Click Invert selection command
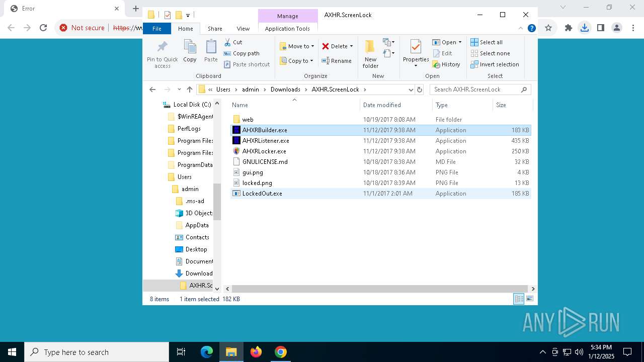 [x=495, y=64]
